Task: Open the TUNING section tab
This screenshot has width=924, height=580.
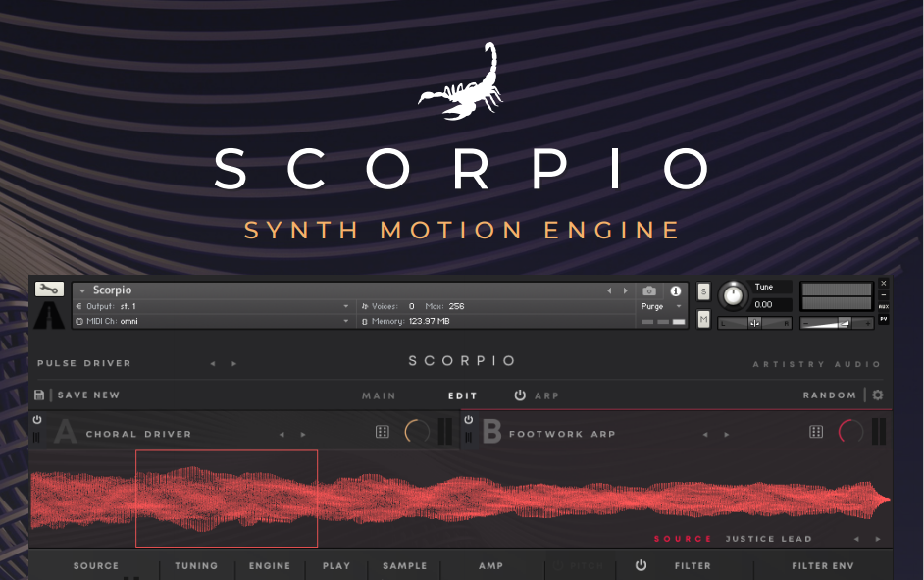Action: [196, 566]
